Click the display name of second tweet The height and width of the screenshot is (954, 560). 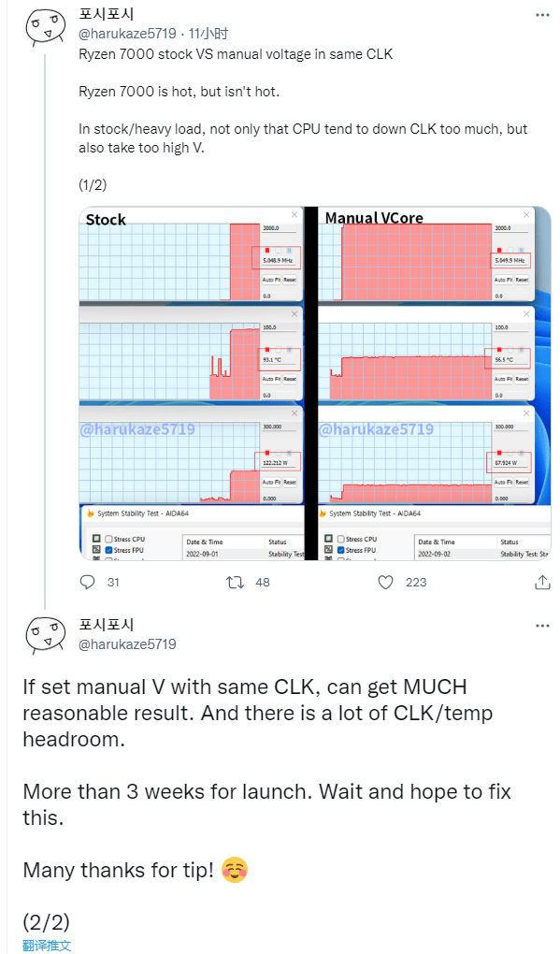click(x=106, y=624)
